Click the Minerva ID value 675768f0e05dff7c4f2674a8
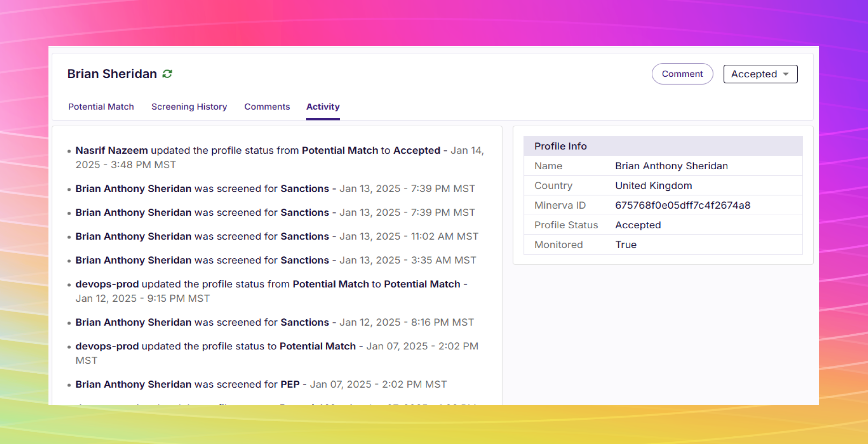 [x=682, y=205]
